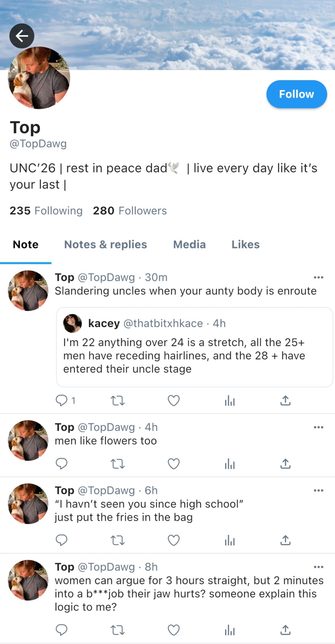Like the fries in the bag note
The image size is (335, 644).
tap(174, 540)
